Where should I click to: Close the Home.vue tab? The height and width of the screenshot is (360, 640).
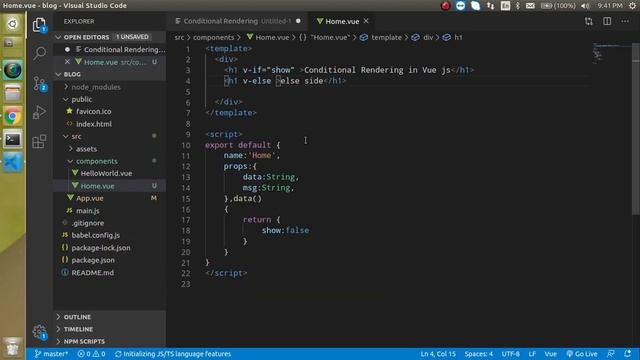click(366, 21)
